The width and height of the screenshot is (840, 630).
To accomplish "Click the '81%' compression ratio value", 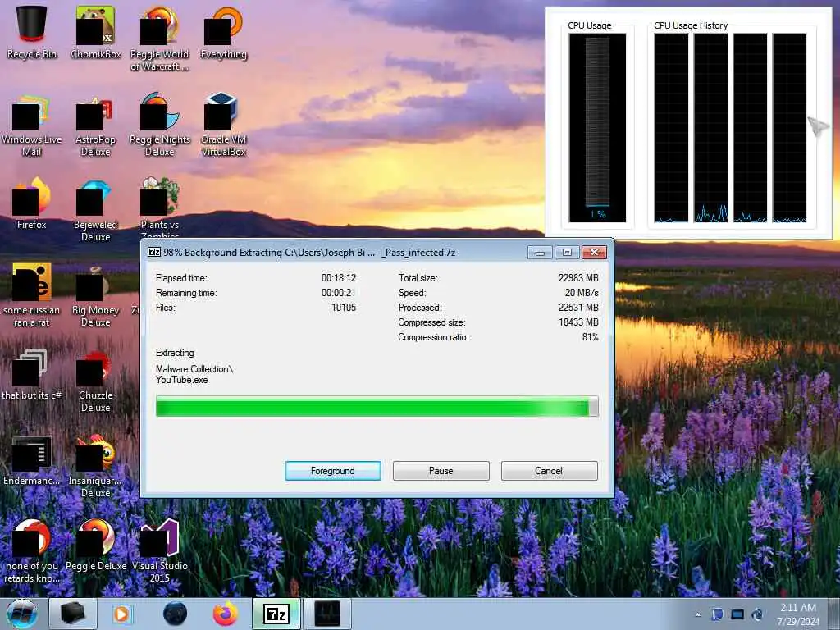I will [x=591, y=337].
